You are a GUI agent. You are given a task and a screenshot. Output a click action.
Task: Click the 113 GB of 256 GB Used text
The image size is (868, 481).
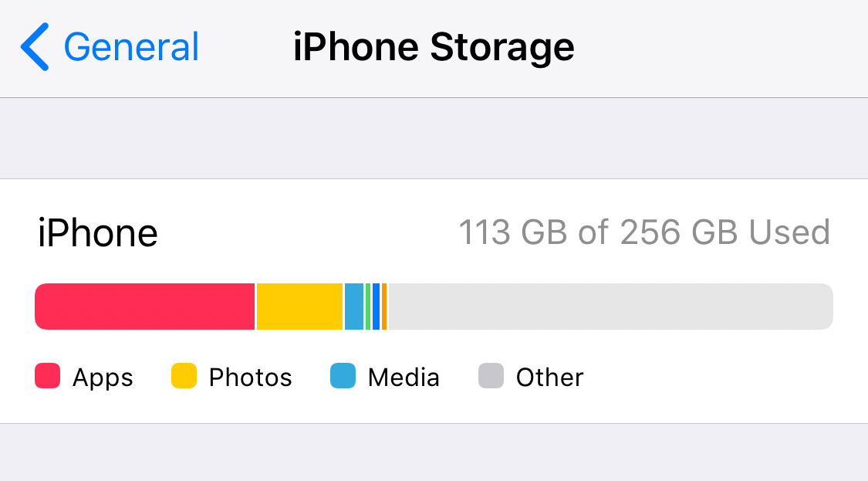644,232
